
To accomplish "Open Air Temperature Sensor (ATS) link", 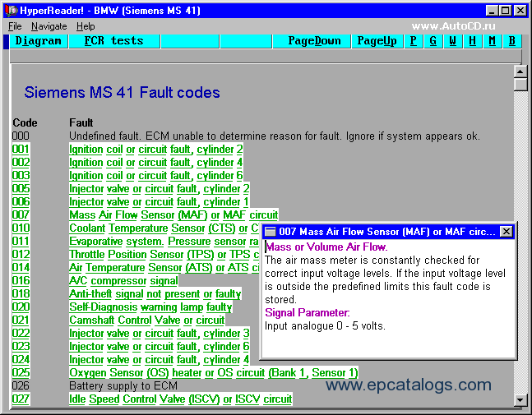I will (164, 268).
